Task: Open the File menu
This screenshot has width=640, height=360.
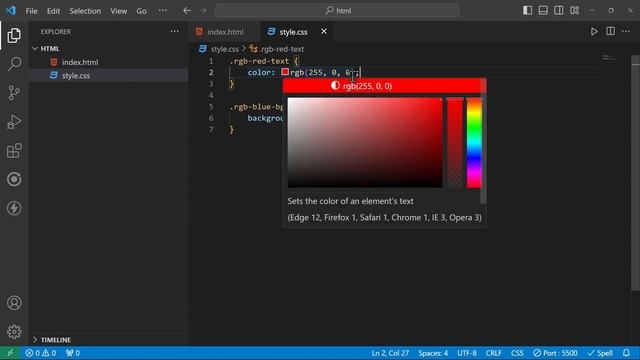Action: [31, 11]
